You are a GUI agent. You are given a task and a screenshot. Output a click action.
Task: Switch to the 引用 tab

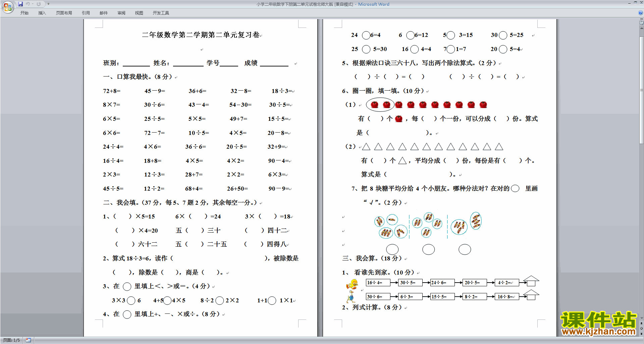click(x=86, y=13)
